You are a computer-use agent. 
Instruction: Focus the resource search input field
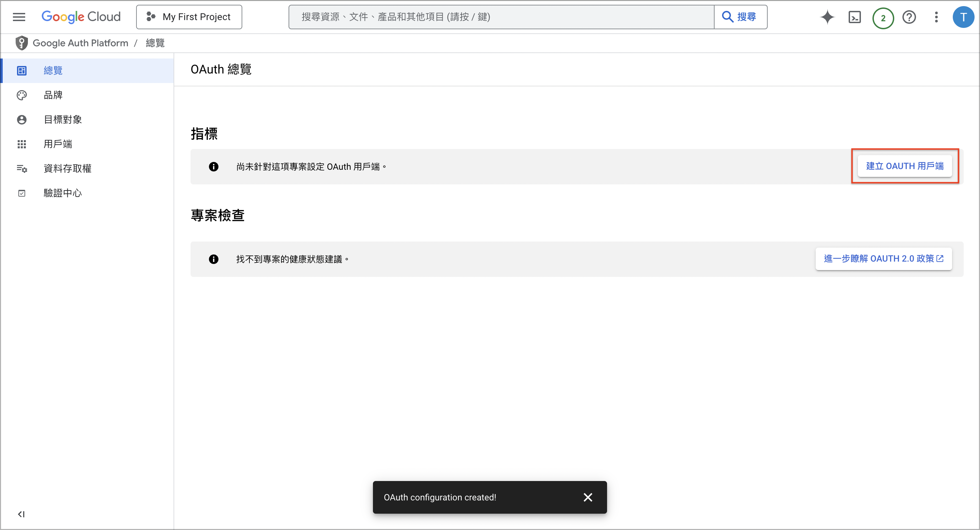(501, 17)
